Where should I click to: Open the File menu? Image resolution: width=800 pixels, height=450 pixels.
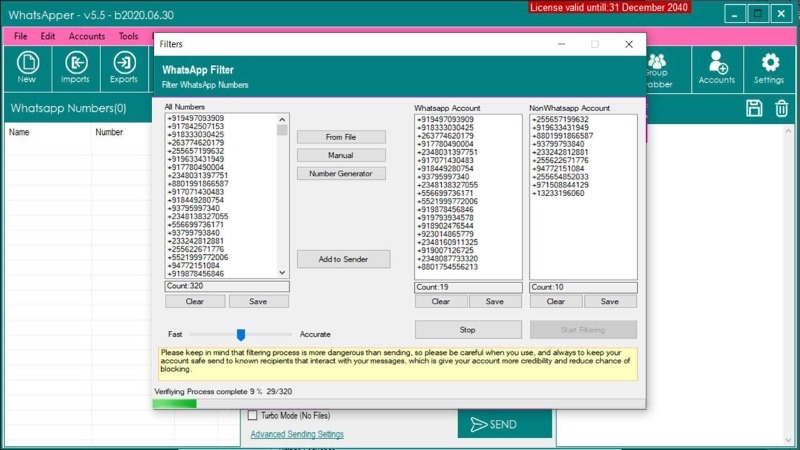(21, 36)
